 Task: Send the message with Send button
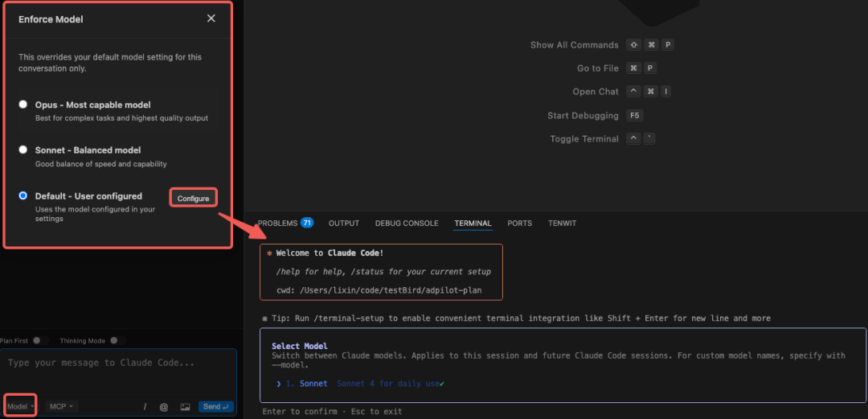[216, 406]
